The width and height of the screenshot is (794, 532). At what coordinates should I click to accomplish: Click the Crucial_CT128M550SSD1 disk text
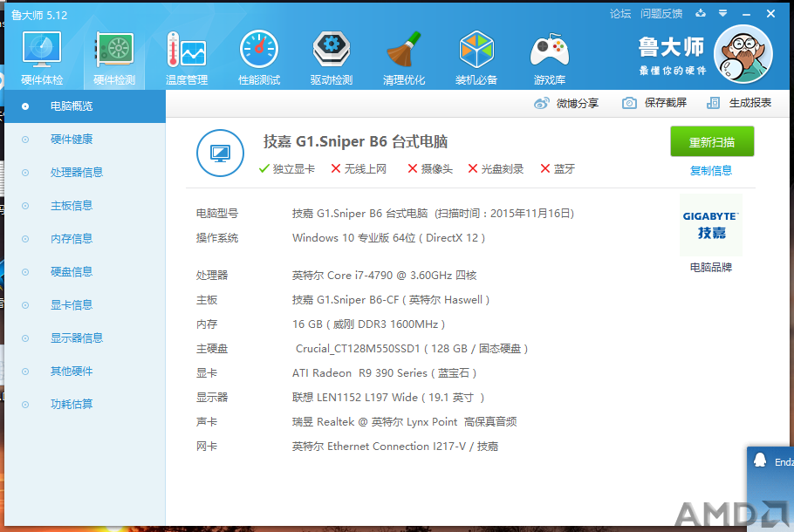click(412, 349)
